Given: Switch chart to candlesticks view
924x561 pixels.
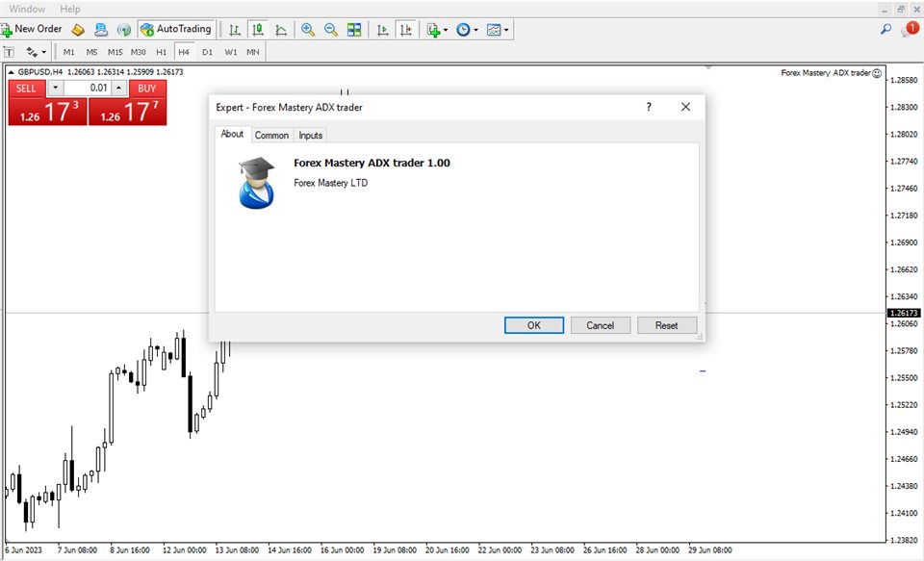Looking at the screenshot, I should click(257, 30).
